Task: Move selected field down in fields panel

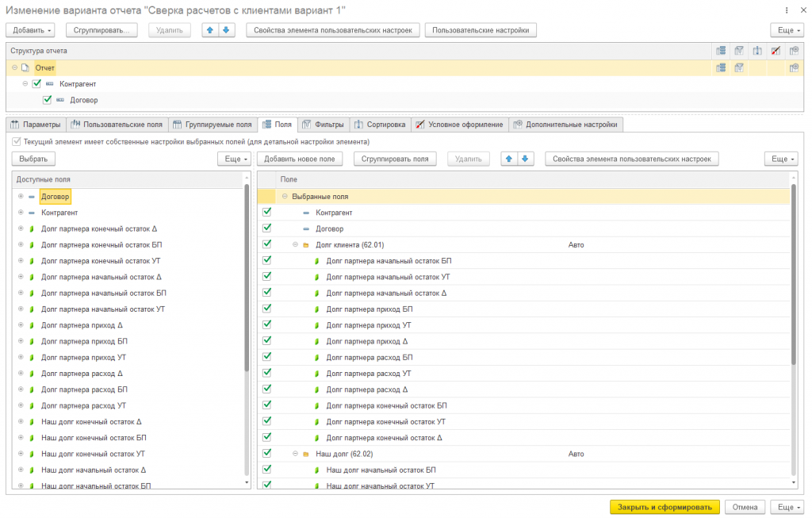Action: tap(525, 159)
